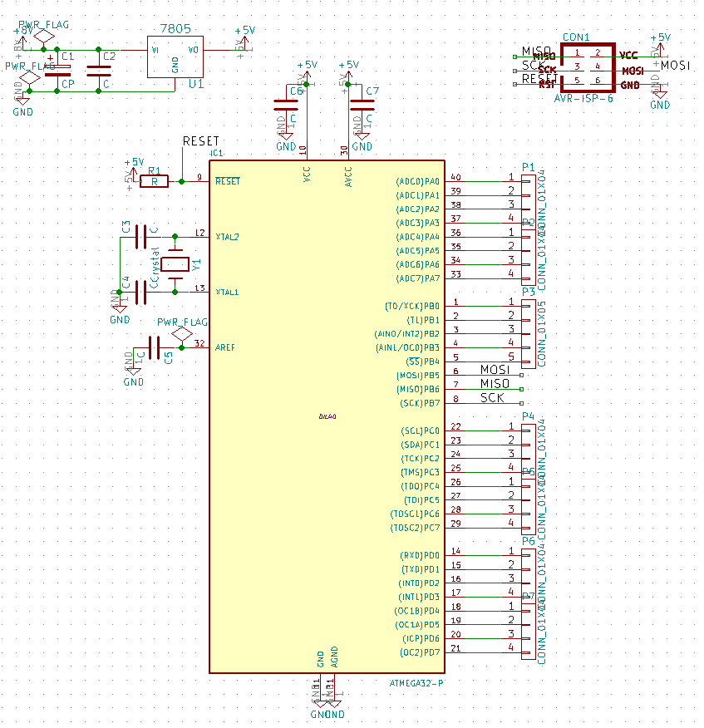
Task: Select capacitor C3 on the XTAL2 line
Action: pos(140,237)
